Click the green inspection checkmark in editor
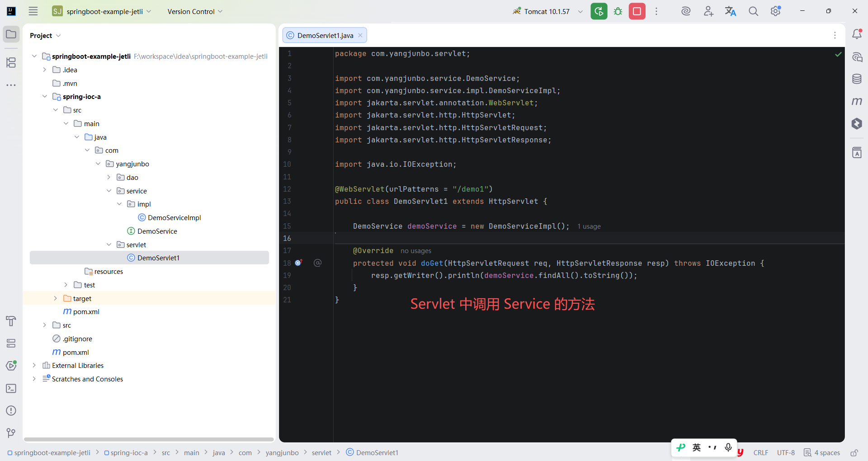The width and height of the screenshot is (868, 461). pyautogui.click(x=838, y=54)
